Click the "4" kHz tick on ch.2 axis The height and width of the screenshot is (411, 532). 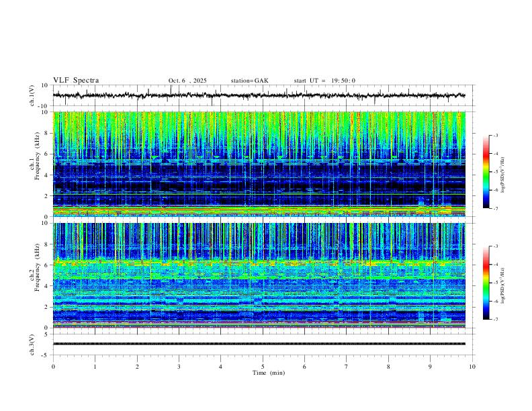(x=46, y=286)
